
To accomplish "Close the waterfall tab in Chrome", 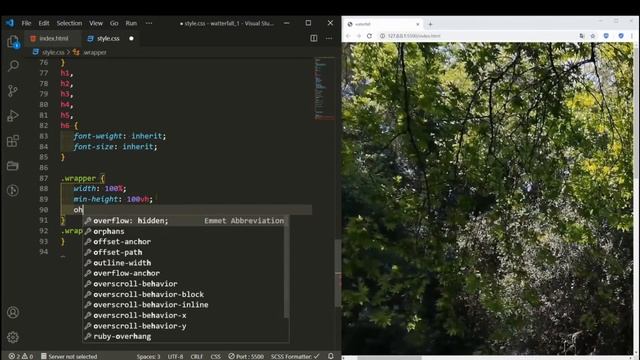I will click(x=418, y=24).
